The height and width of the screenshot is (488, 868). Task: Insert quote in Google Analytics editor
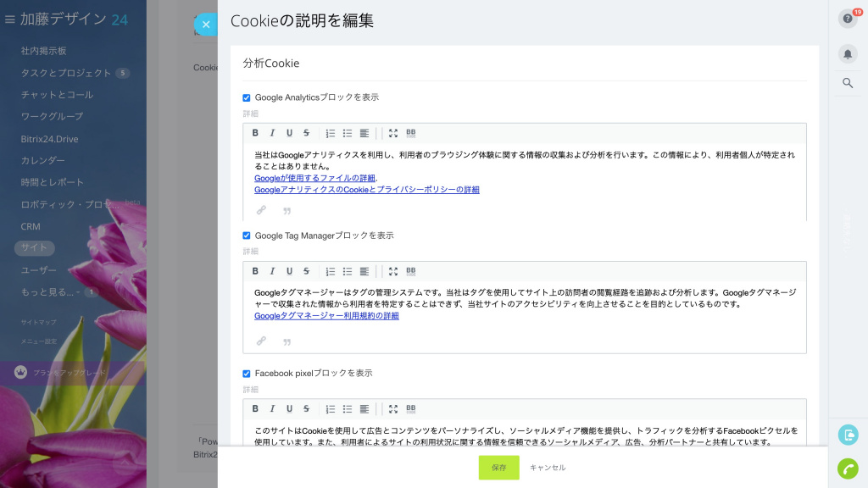pos(287,211)
